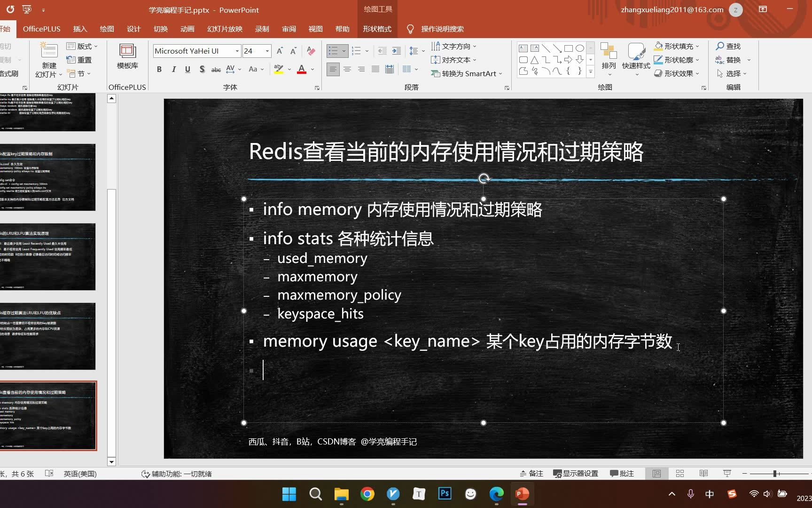The width and height of the screenshot is (812, 508).
Task: Click increase list indent icon
Action: tap(397, 51)
